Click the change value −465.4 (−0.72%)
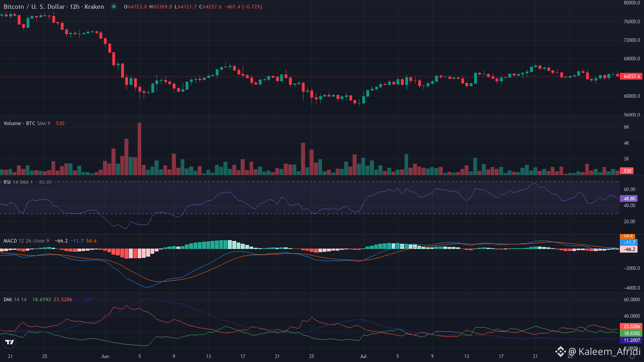644x362 pixels. 243,7
